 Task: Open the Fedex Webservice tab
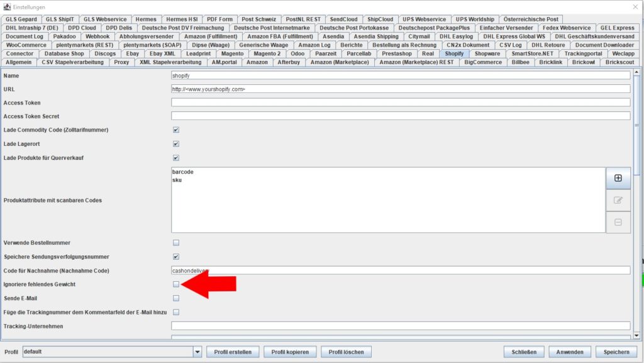point(567,28)
